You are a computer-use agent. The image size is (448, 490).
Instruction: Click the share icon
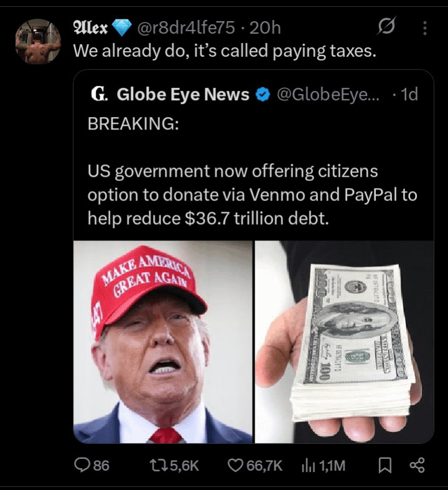(417, 465)
